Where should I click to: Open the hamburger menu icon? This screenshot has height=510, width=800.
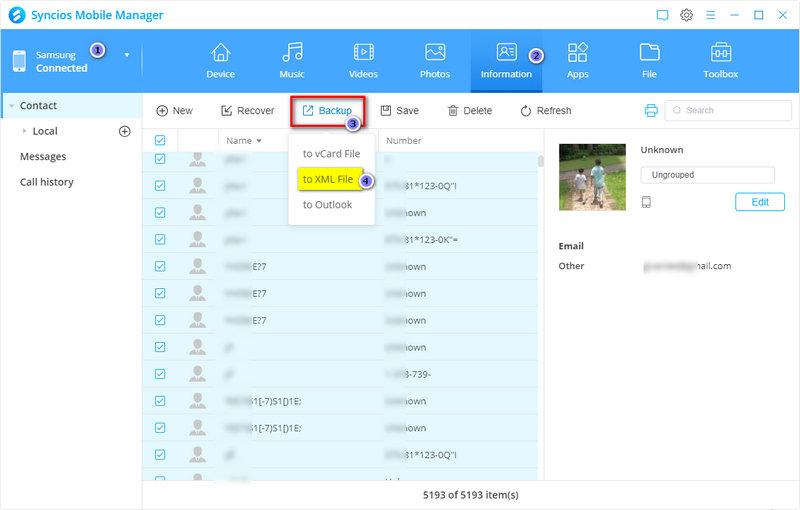pyautogui.click(x=710, y=15)
